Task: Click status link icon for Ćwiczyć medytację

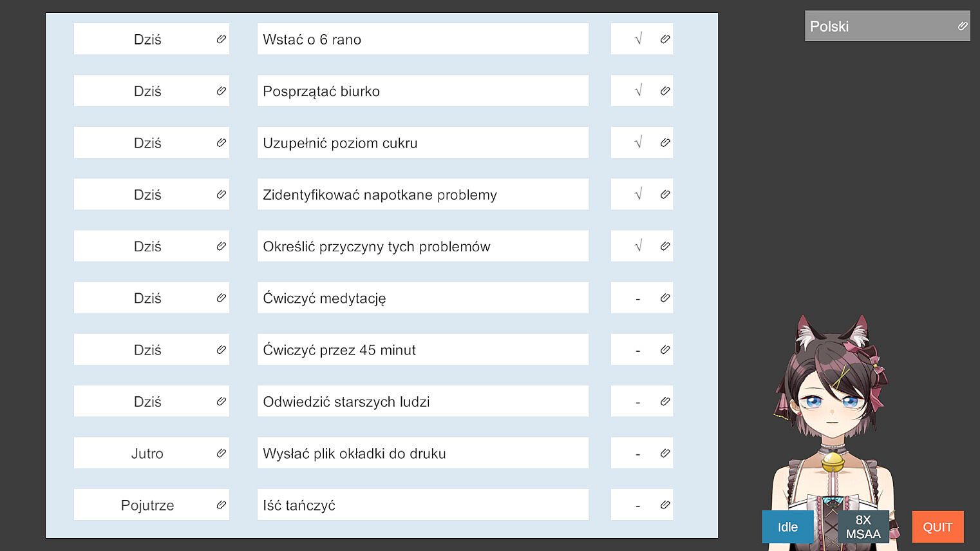Action: pos(665,298)
